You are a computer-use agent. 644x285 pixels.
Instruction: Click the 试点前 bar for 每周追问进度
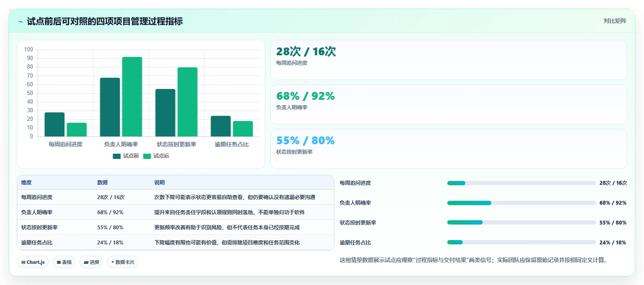click(x=54, y=124)
